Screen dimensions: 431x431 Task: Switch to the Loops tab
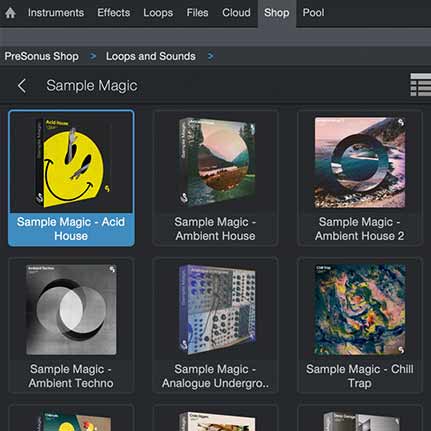point(158,13)
